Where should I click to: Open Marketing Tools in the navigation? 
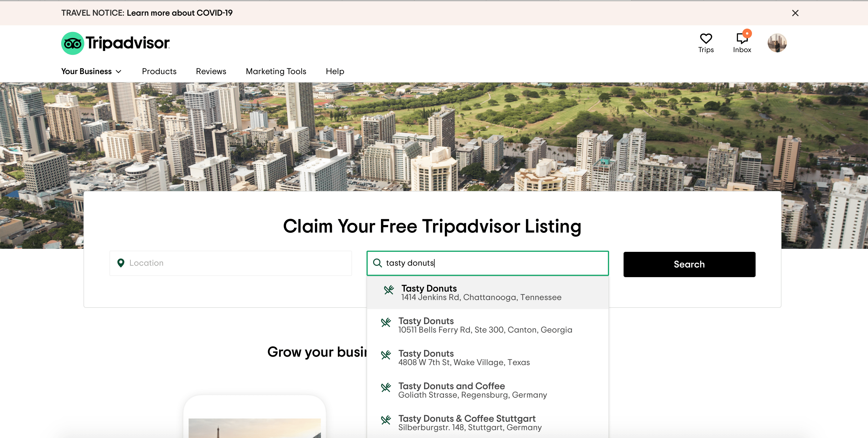coord(276,71)
